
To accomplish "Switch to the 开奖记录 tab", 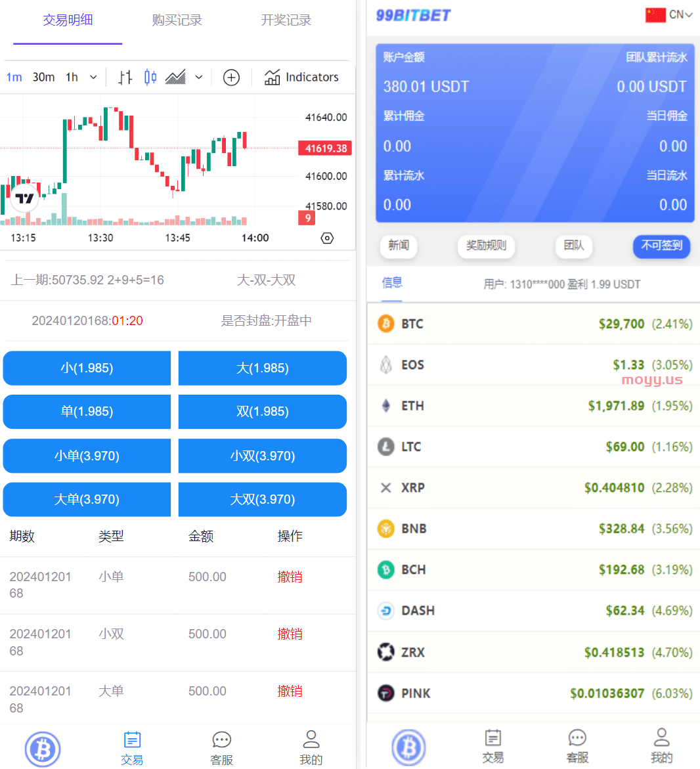I will (x=286, y=20).
